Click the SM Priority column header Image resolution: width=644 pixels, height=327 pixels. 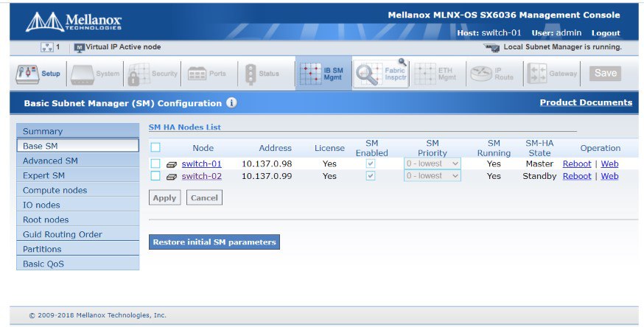[x=432, y=148]
